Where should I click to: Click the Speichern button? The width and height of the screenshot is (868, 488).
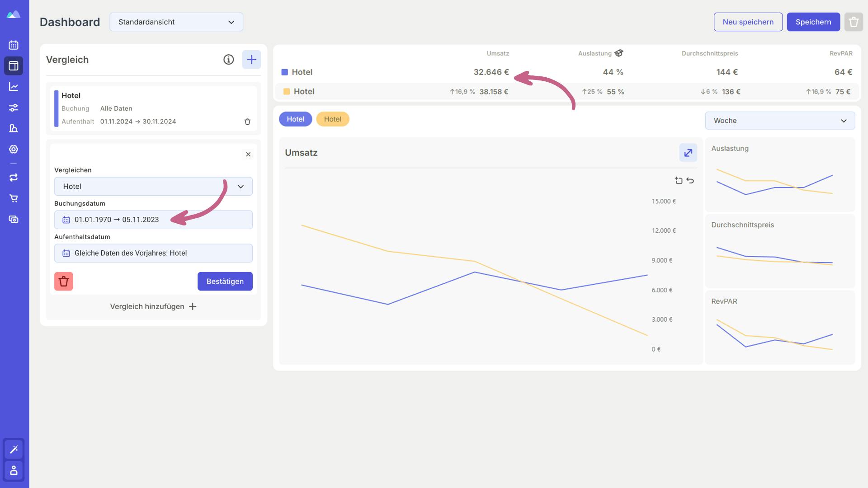[x=813, y=22]
